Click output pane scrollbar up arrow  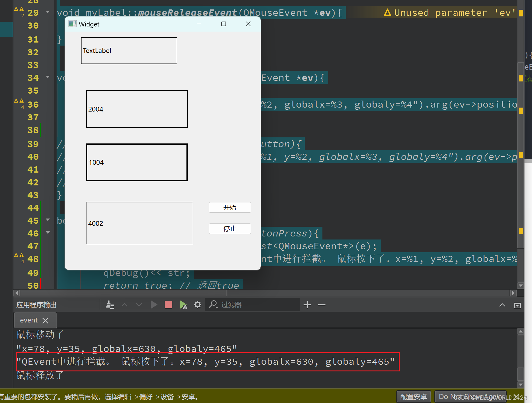click(520, 332)
